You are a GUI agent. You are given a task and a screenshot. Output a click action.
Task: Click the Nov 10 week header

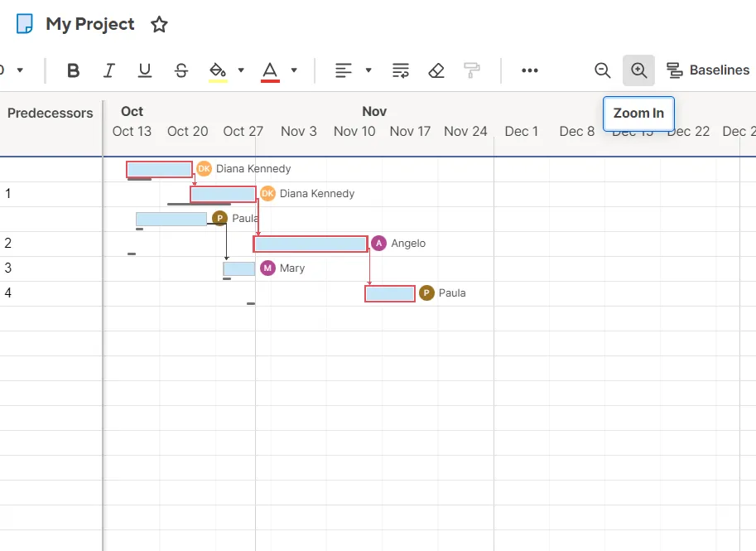(354, 131)
